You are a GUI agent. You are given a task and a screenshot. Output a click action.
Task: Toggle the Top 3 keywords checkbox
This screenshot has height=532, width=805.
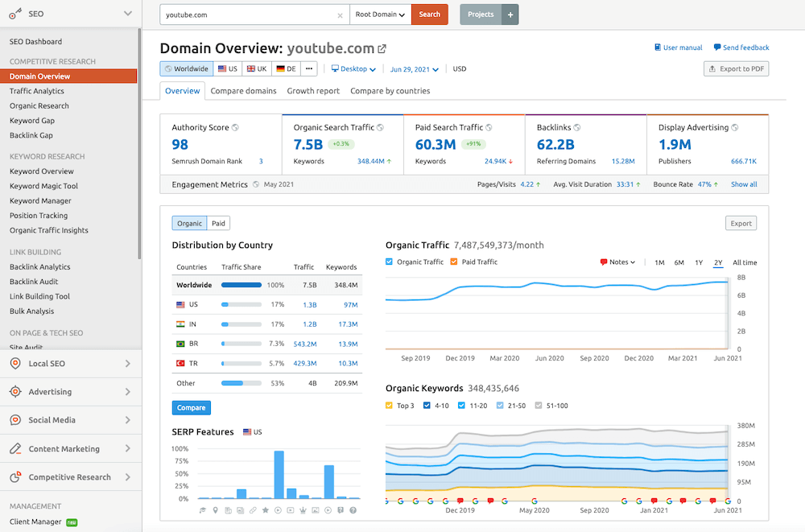[x=389, y=406]
